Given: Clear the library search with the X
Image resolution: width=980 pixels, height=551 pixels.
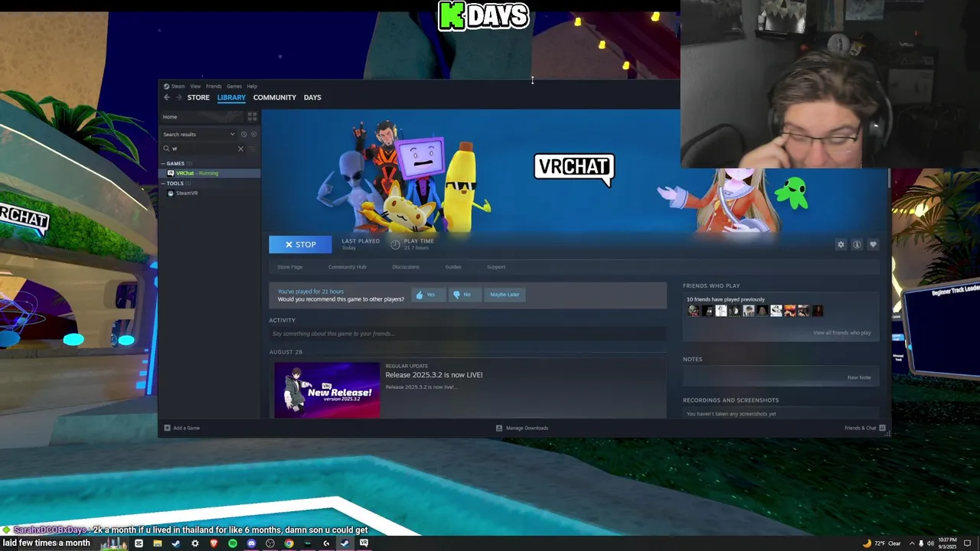Looking at the screenshot, I should (240, 148).
